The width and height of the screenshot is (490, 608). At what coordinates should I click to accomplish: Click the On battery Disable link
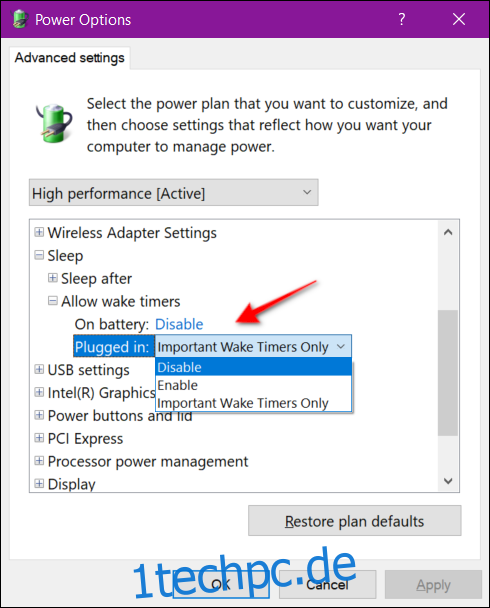pyautogui.click(x=179, y=324)
